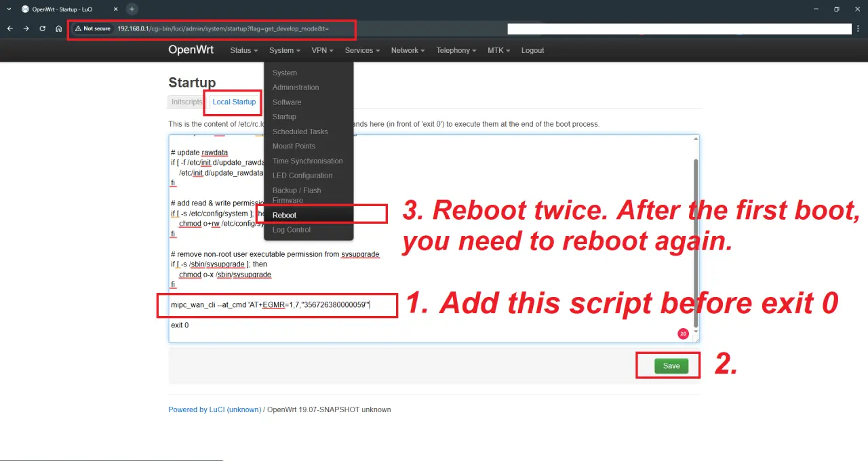Click the 'chmod o-x /sbin/sysupgrade' line
The image size is (868, 461).
pyautogui.click(x=225, y=275)
